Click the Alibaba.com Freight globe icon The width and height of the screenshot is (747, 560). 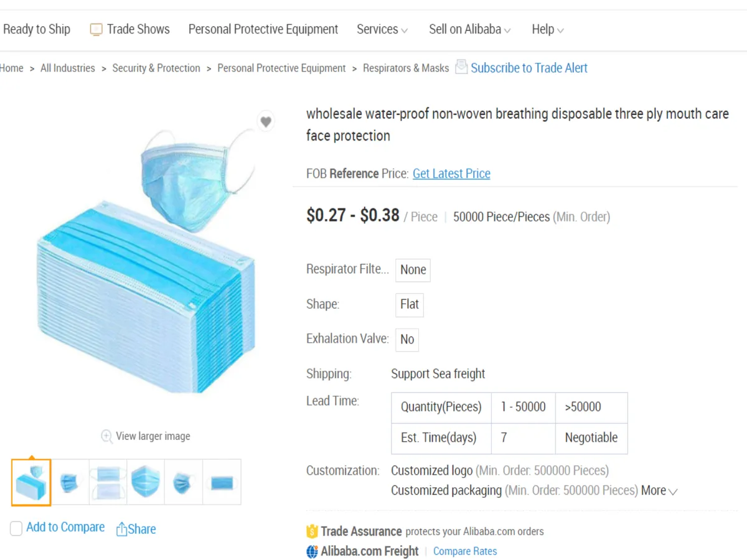coord(312,551)
